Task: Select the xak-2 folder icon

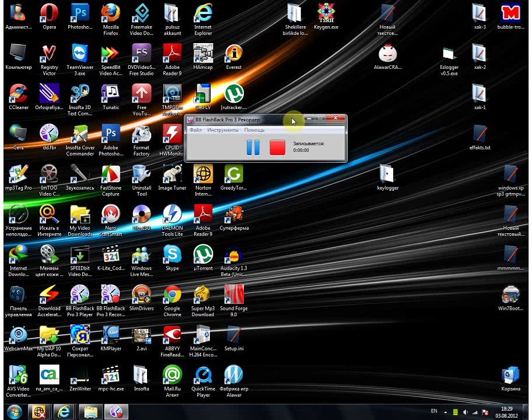Action: pos(480,57)
